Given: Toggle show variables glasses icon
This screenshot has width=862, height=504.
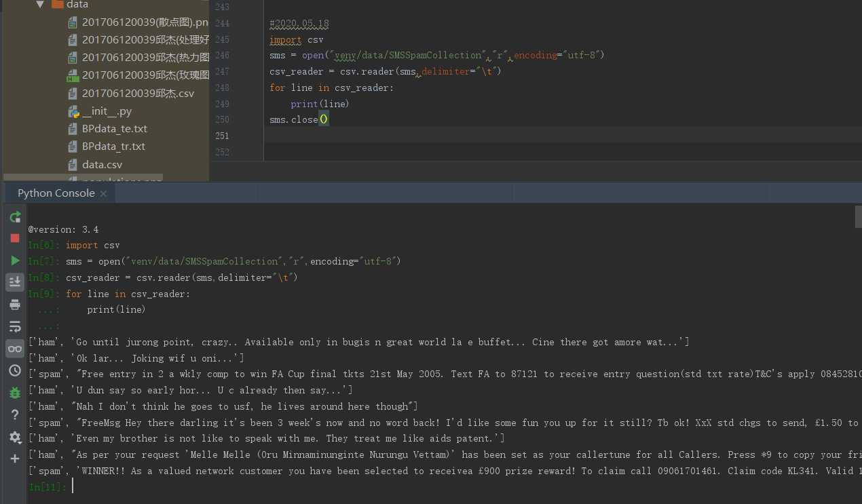Looking at the screenshot, I should tap(15, 349).
